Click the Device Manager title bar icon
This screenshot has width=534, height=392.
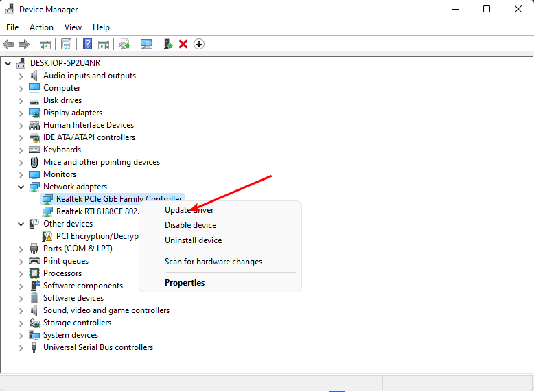pyautogui.click(x=10, y=9)
